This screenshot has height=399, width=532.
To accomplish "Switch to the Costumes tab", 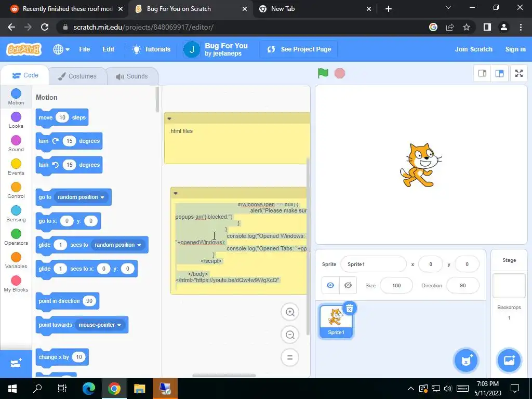I will coord(77,76).
